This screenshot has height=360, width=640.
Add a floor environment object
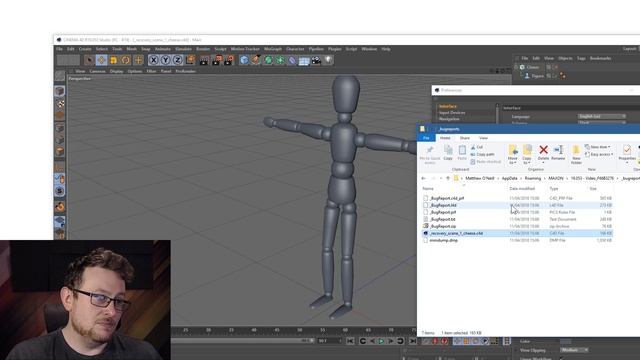(304, 60)
